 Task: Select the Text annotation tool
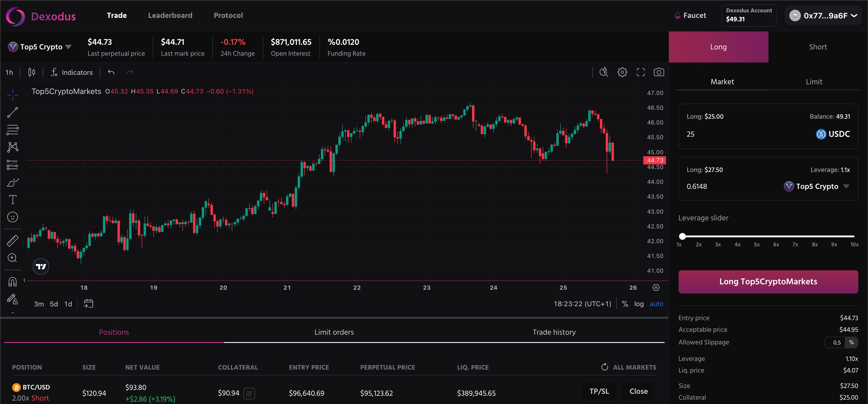coord(12,200)
